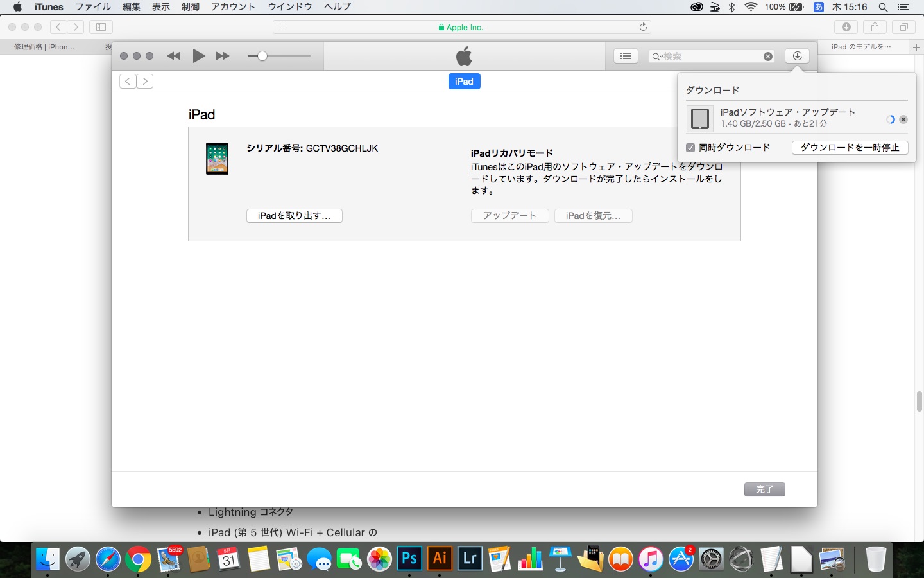Open Photoshop from the Dock
The image size is (924, 578).
tap(409, 558)
